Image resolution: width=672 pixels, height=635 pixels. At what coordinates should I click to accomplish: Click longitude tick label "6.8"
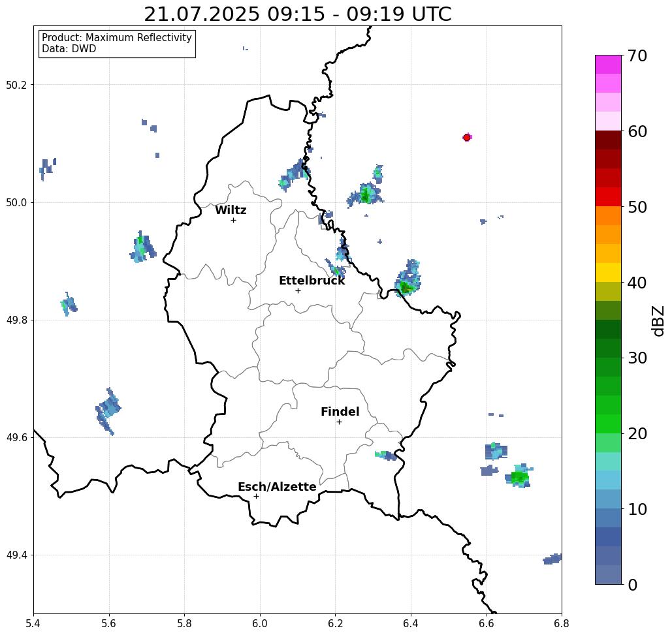(562, 623)
